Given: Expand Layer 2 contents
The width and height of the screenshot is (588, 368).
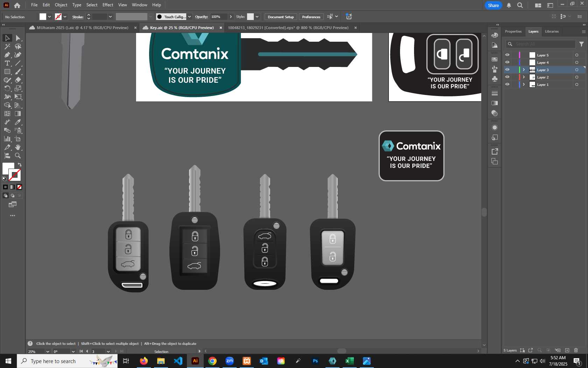Looking at the screenshot, I should click(524, 77).
